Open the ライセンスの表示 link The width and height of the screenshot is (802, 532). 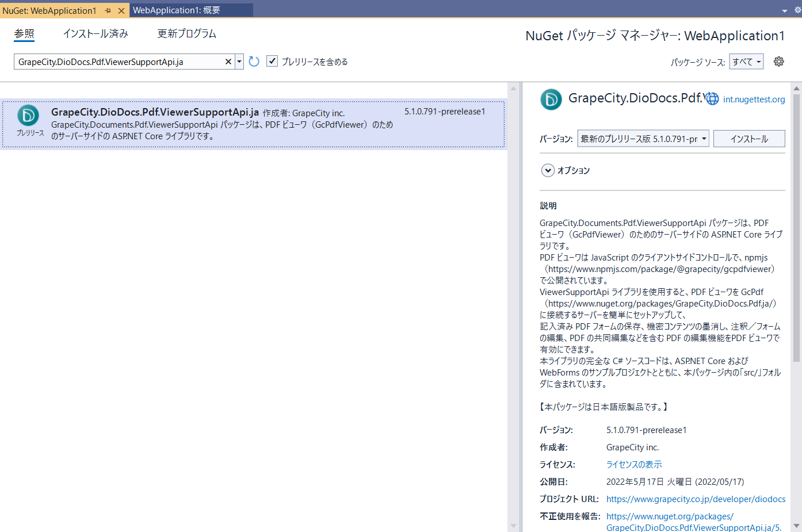pos(634,464)
